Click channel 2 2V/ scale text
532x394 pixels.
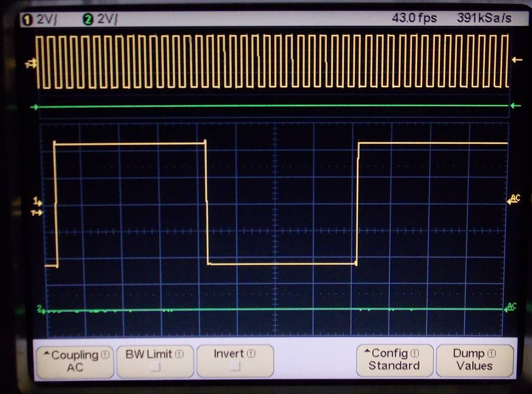[x=108, y=19]
